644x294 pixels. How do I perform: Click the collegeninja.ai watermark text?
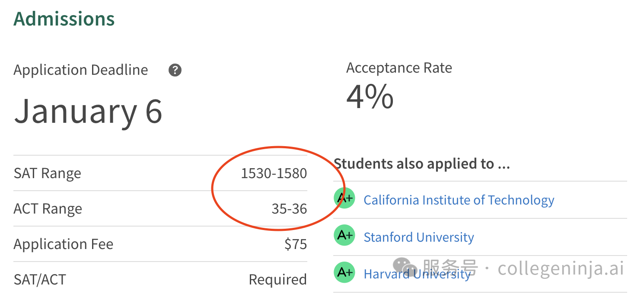(561, 268)
